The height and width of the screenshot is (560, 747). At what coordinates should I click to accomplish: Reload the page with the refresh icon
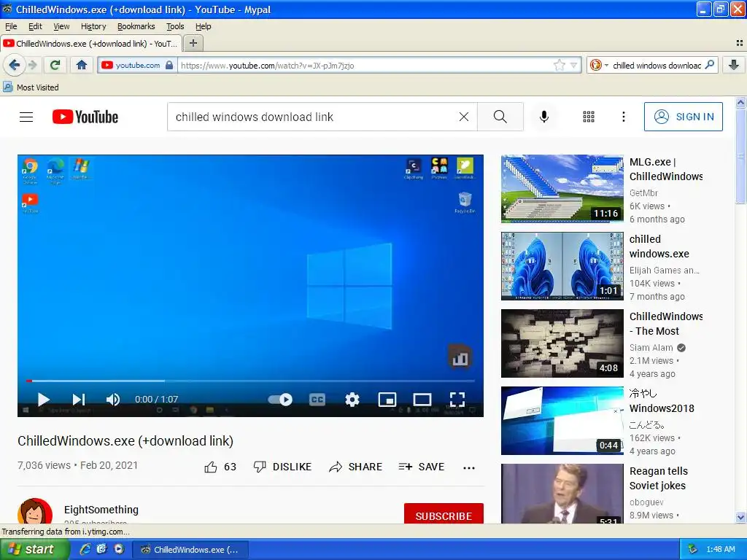(x=55, y=65)
